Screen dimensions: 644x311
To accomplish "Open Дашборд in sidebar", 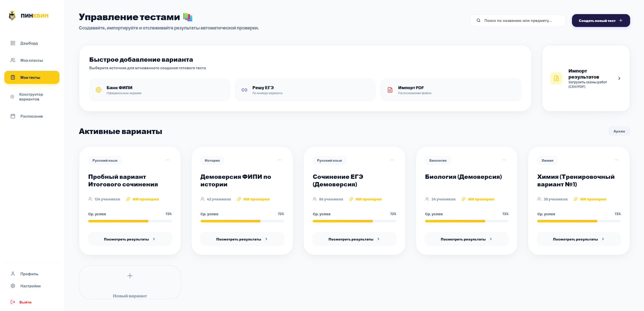I will click(29, 43).
